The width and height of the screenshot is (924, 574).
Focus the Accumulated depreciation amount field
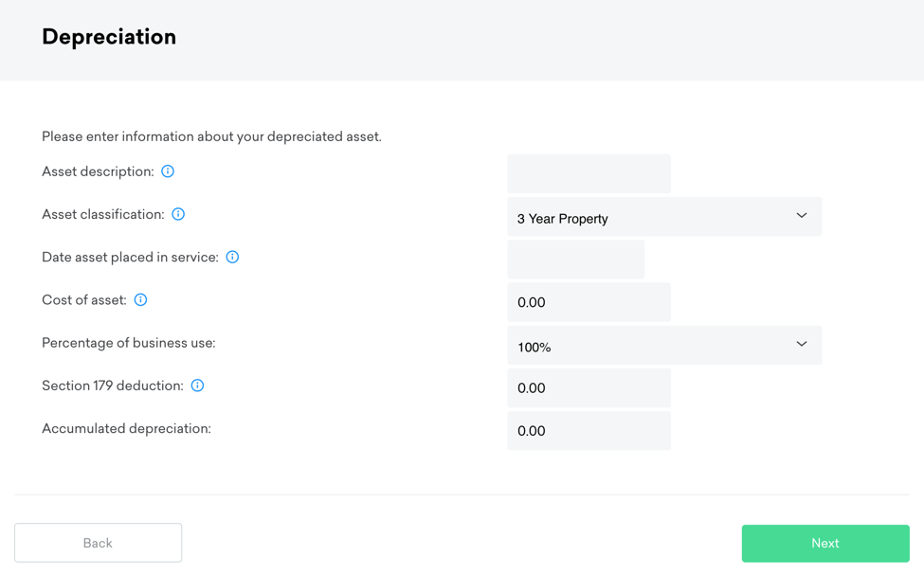pos(589,431)
